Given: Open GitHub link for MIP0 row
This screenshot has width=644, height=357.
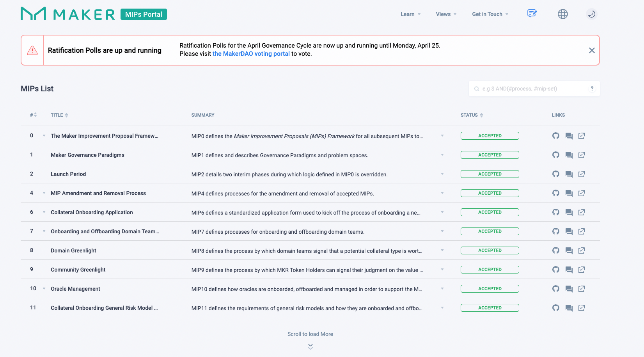Looking at the screenshot, I should pyautogui.click(x=556, y=136).
